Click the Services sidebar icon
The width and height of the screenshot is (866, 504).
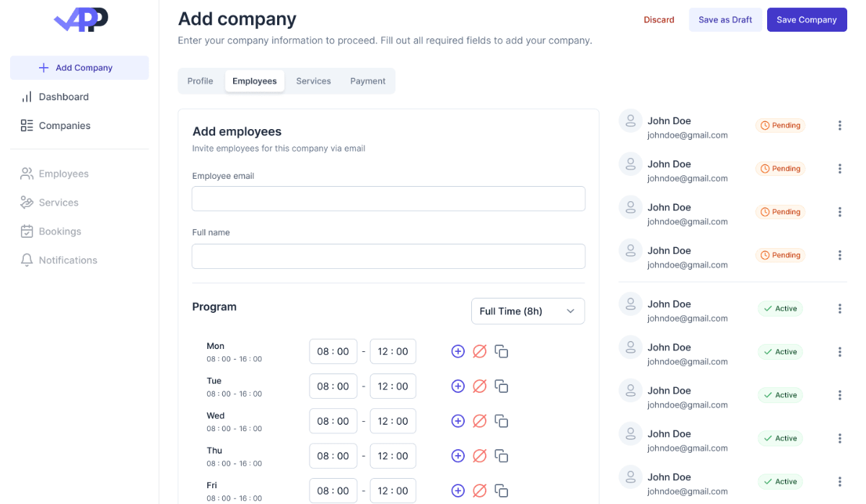[27, 202]
